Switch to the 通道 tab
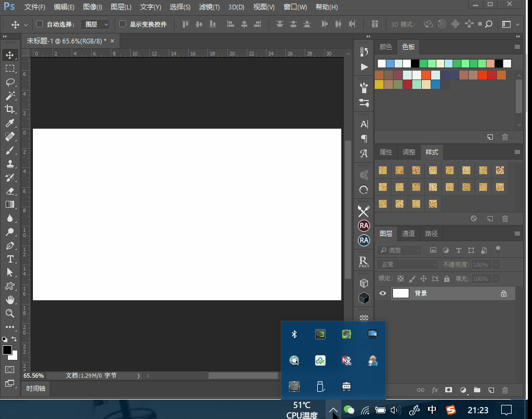The image size is (532, 419). [408, 233]
